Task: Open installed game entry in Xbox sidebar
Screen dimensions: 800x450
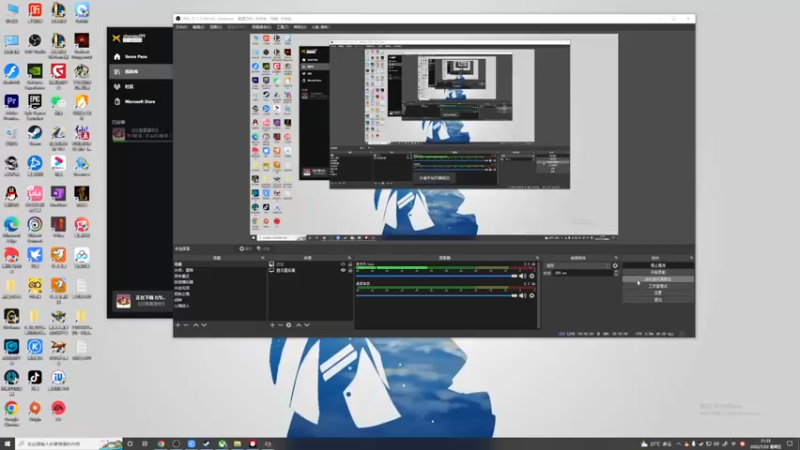Action: pos(141,134)
